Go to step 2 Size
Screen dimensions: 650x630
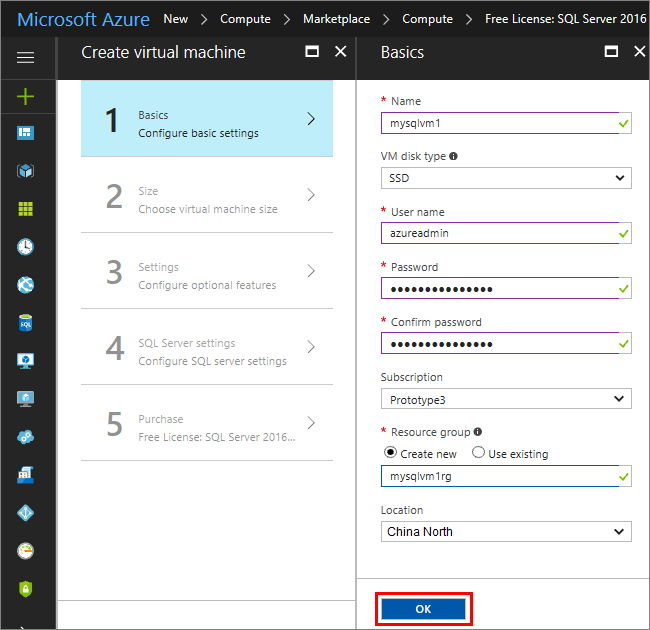tap(207, 195)
